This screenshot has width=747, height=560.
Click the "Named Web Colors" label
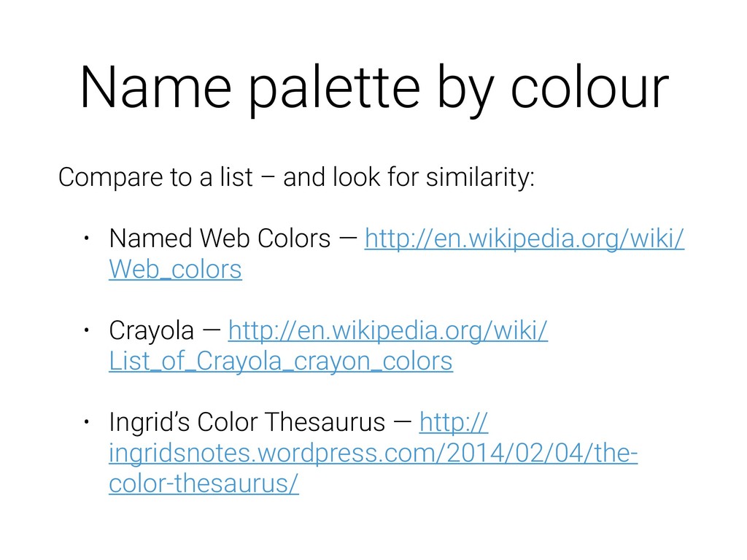click(x=219, y=238)
